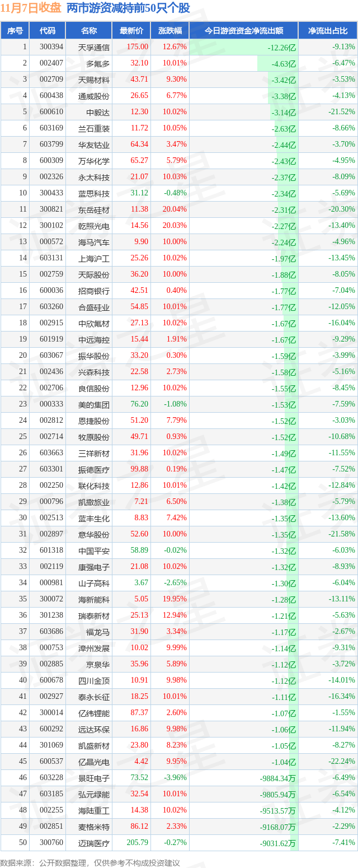Click the 涨跌幅 column header

(169, 31)
